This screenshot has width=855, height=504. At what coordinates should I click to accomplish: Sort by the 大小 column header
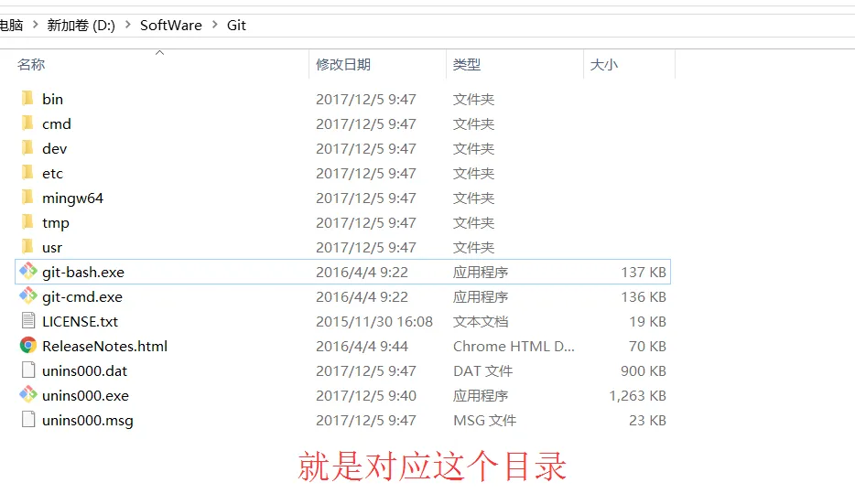tap(603, 64)
